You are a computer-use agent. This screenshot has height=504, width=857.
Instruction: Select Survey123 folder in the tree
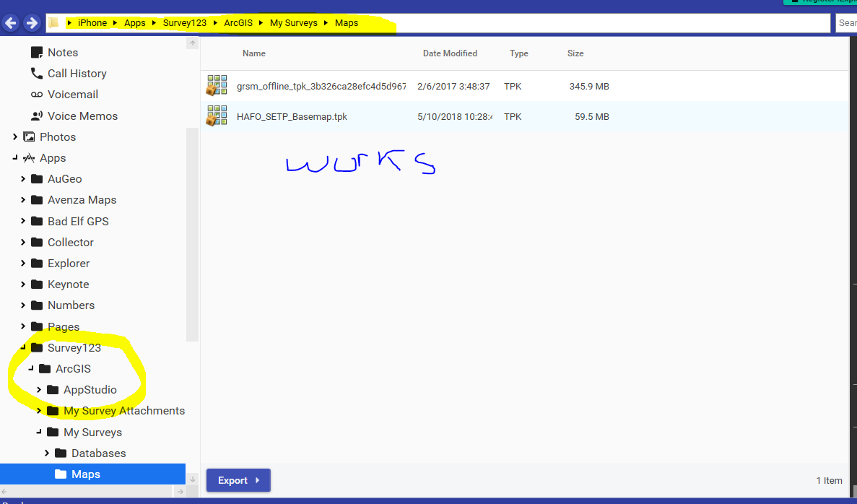tap(74, 347)
